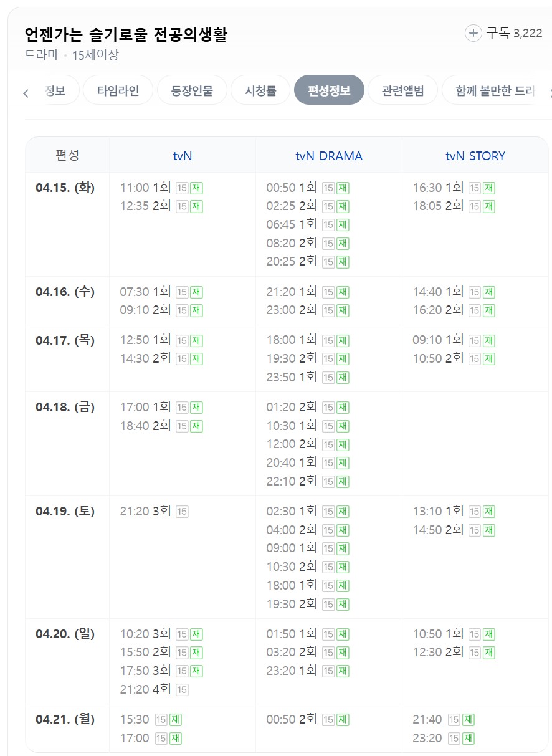
Task: Click the 재 rerun badge beside 16:30 1회
Action: tap(489, 188)
